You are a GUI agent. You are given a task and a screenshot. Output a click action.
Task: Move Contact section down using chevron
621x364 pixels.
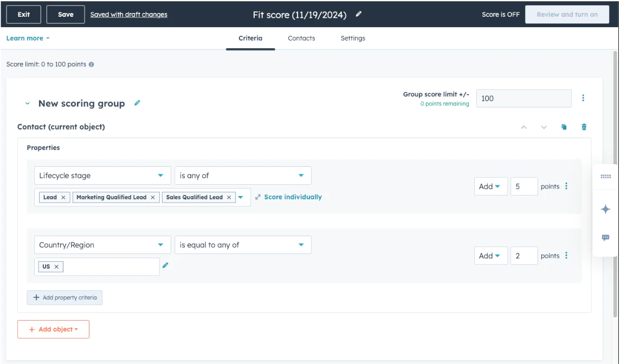point(544,127)
